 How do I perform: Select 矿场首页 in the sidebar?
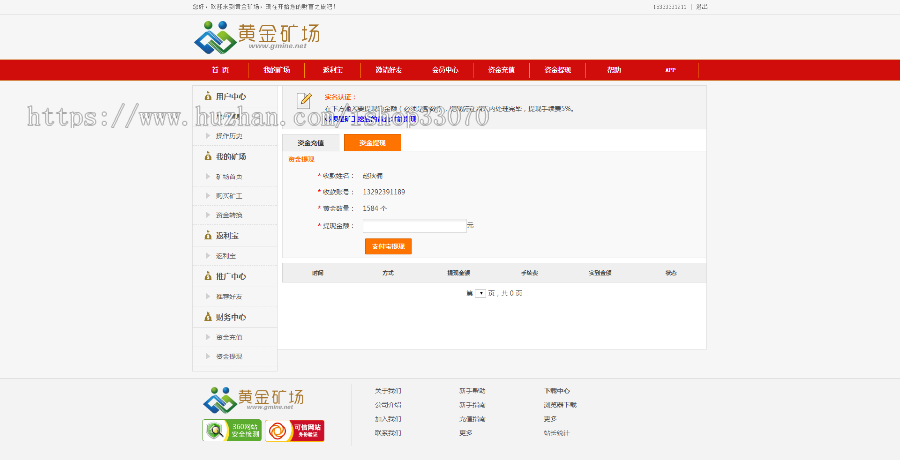point(229,177)
